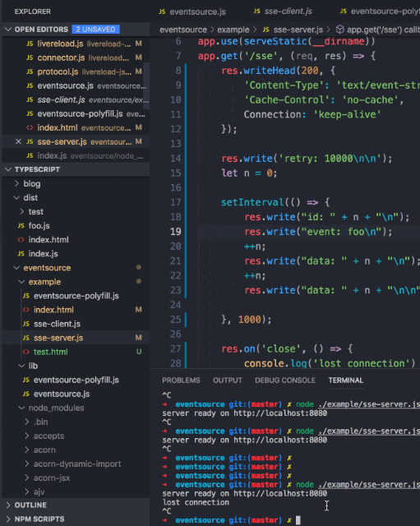Close the sse-server.js open editor
Viewport: 420px width, 526px height.
pyautogui.click(x=18, y=141)
